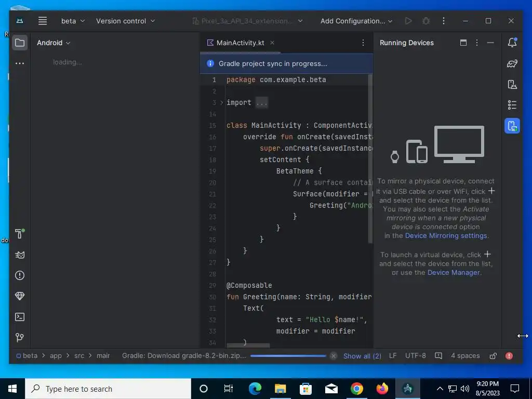The image size is (532, 399).
Task: Click the UTF-8 encoding widget
Action: coord(415,355)
